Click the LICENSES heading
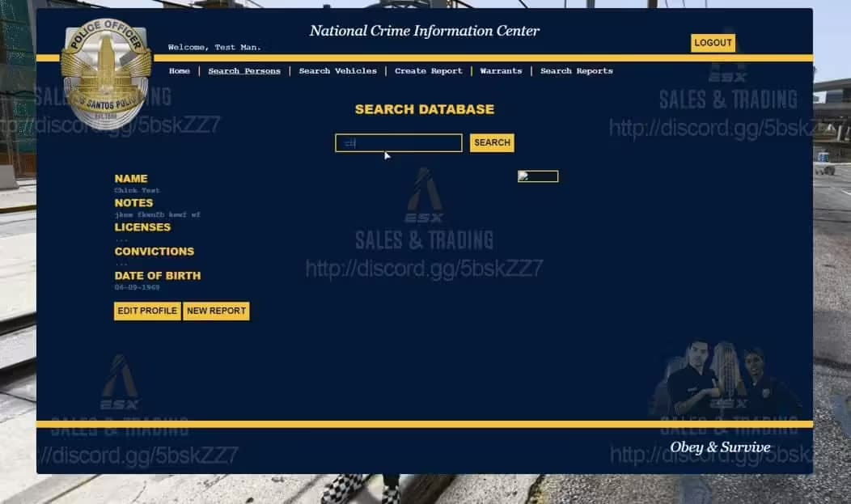The height and width of the screenshot is (504, 851). pyautogui.click(x=142, y=227)
